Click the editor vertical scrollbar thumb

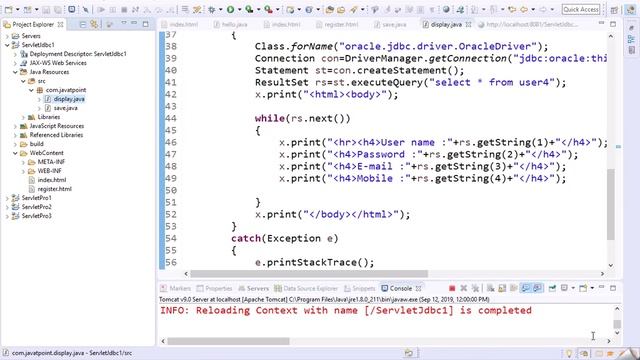(611, 204)
